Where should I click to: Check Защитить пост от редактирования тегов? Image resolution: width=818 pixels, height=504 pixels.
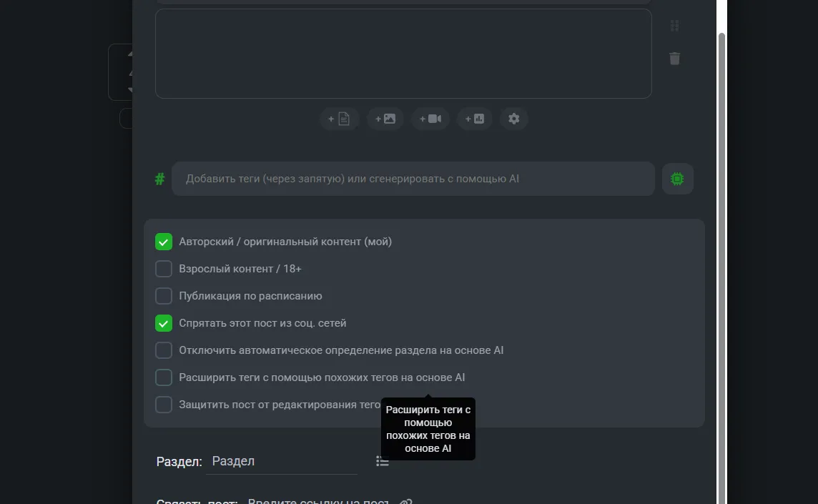[x=164, y=405]
